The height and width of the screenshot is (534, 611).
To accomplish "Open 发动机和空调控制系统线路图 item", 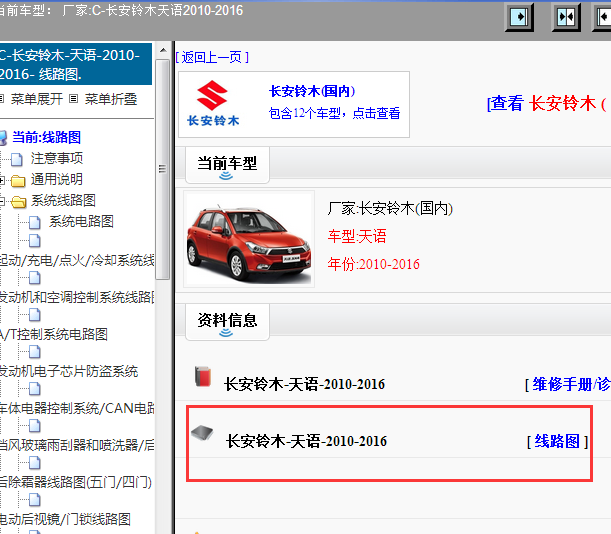I will (x=77, y=297).
